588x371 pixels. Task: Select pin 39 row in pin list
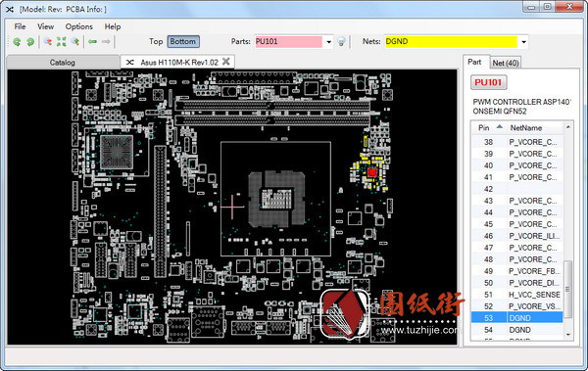517,154
